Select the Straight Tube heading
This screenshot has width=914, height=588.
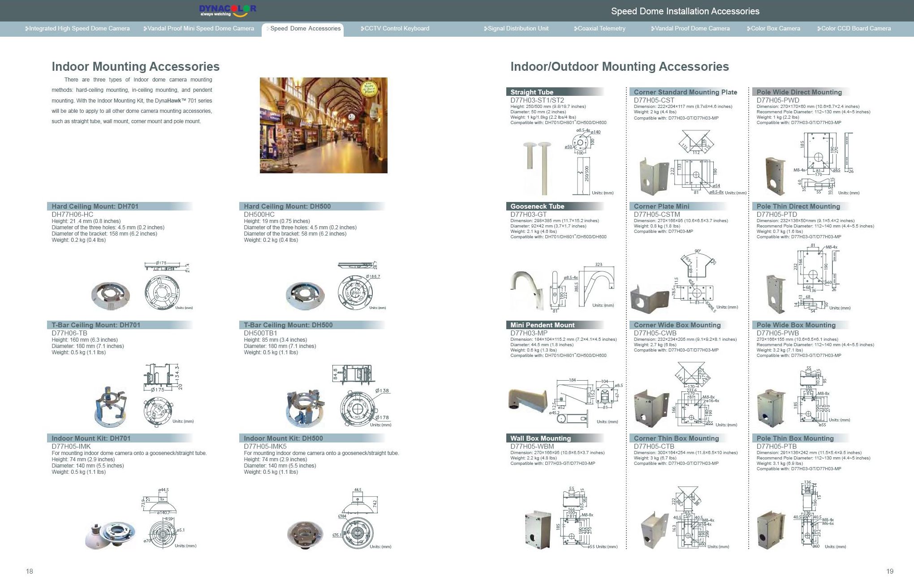point(532,92)
